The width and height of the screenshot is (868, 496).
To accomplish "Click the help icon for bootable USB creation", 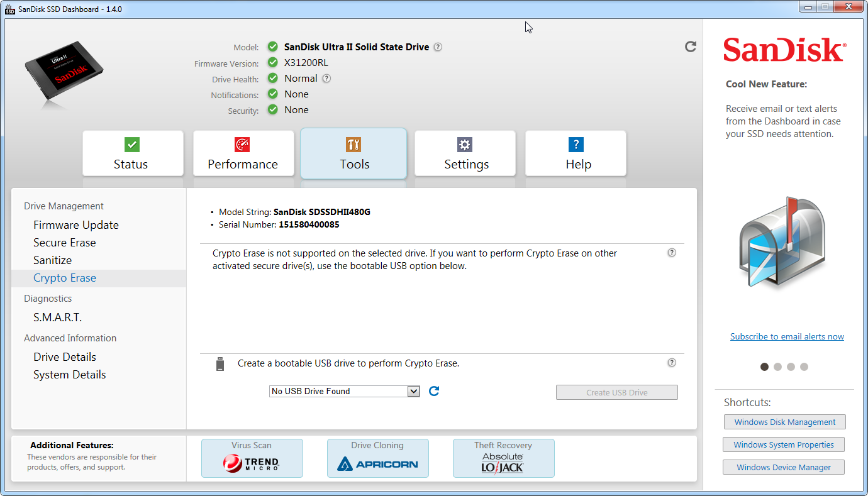I will [672, 363].
